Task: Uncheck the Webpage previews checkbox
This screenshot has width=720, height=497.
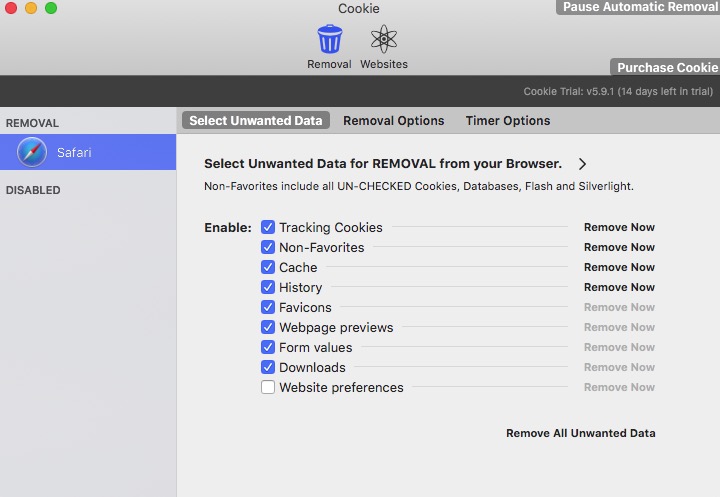Action: pos(268,327)
